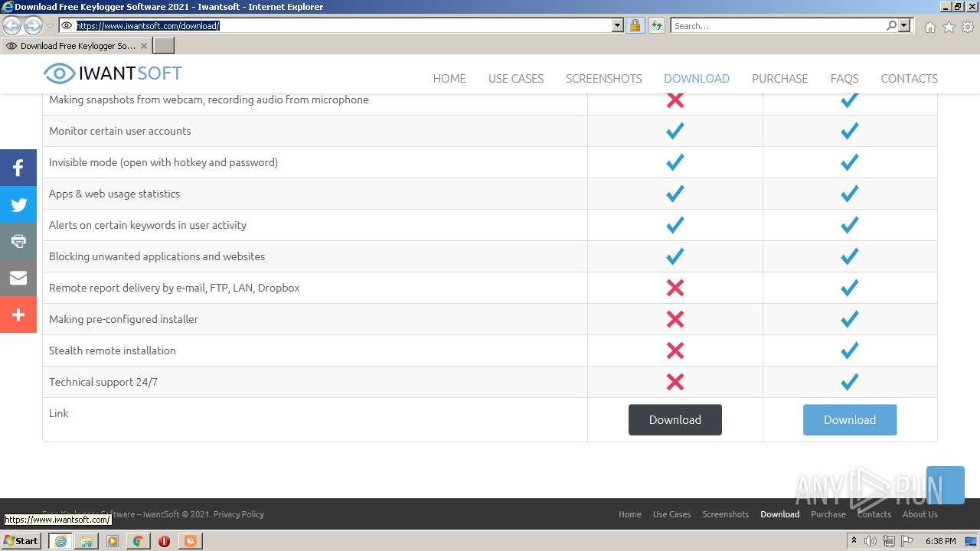The height and width of the screenshot is (551, 980).
Task: Open a new blank browser tab
Action: tap(164, 46)
